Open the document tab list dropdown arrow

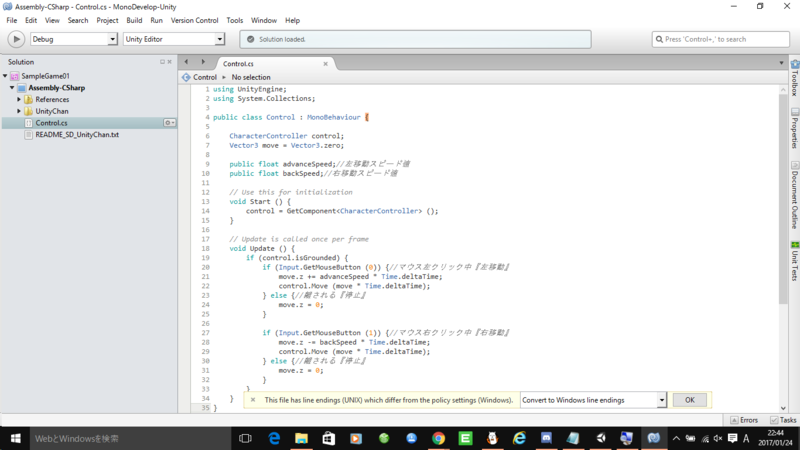tap(781, 63)
